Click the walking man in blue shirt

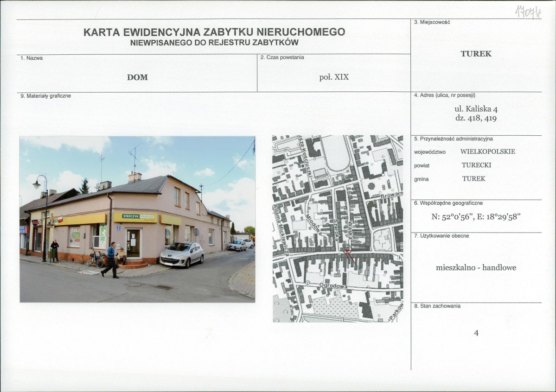point(111,260)
